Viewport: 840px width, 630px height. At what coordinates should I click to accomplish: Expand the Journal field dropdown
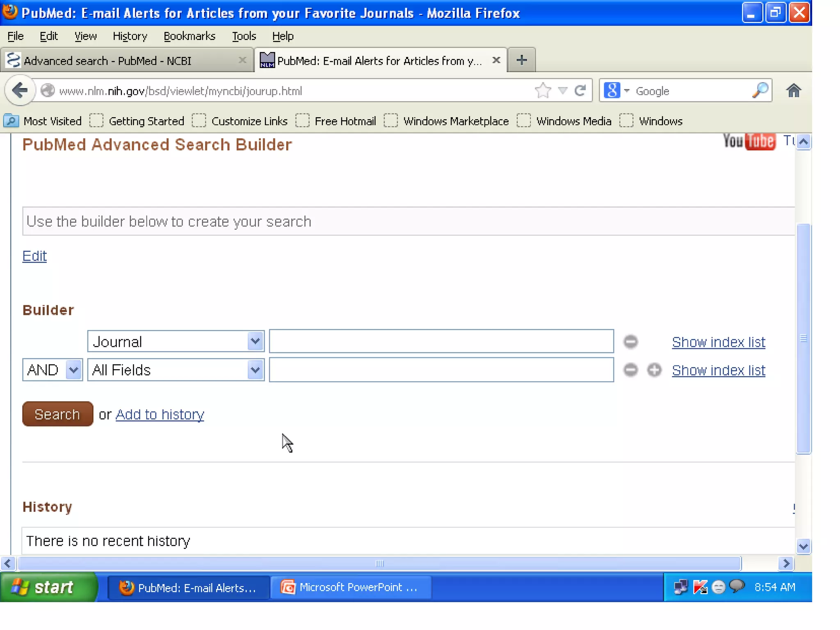pyautogui.click(x=255, y=341)
